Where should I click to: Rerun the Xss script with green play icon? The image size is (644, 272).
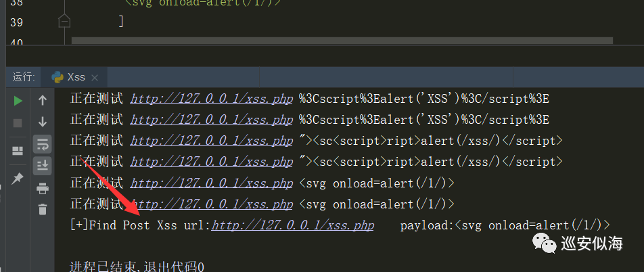point(18,101)
